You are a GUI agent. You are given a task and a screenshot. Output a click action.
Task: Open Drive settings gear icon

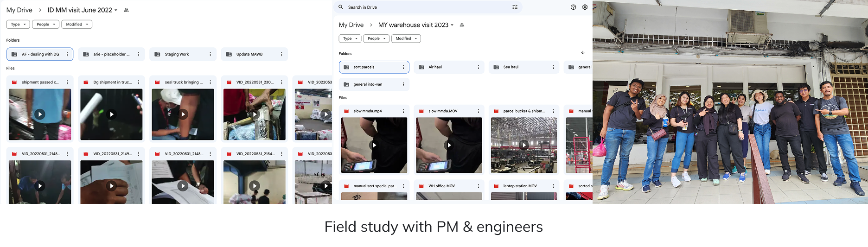click(585, 7)
